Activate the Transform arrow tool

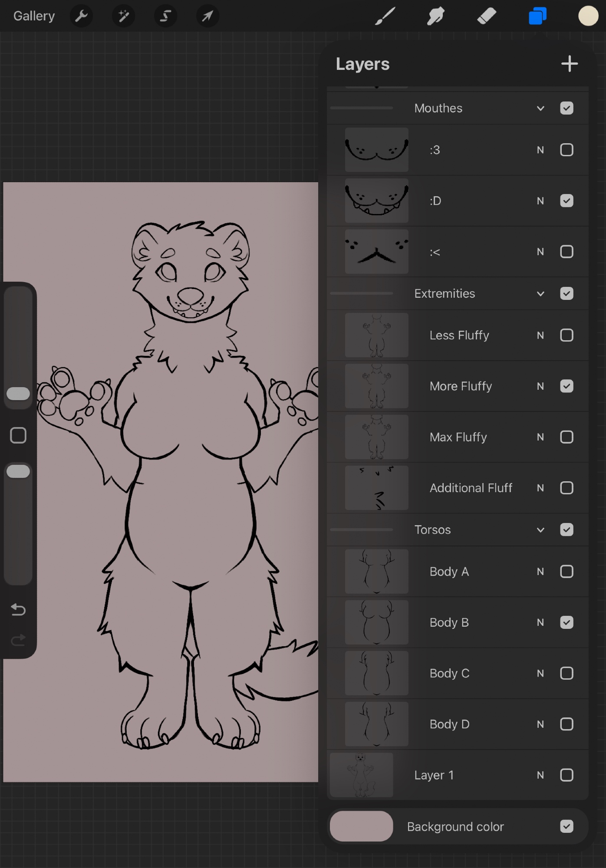(207, 16)
